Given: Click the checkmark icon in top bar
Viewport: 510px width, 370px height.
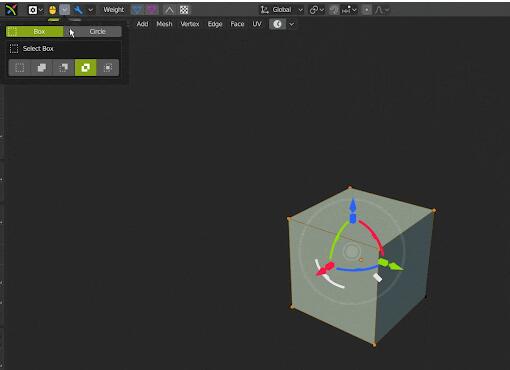Looking at the screenshot, I should [x=65, y=10].
